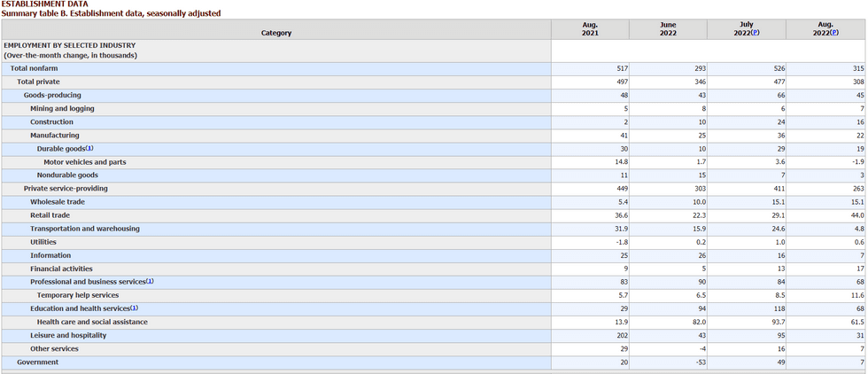The height and width of the screenshot is (374, 868).
Task: Click the Private service-providing row label
Action: click(x=66, y=189)
